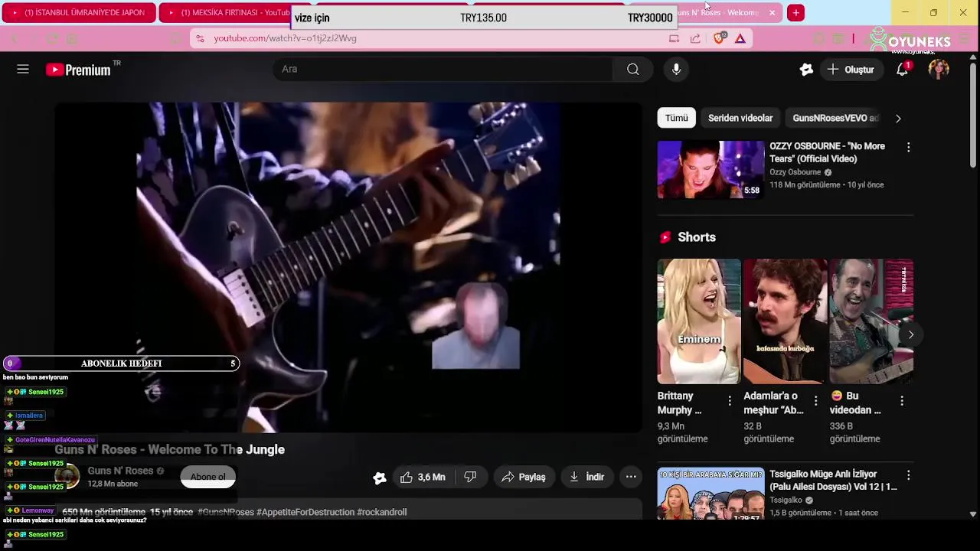Click Brave shields icon in address bar
980x551 pixels.
pos(719,37)
